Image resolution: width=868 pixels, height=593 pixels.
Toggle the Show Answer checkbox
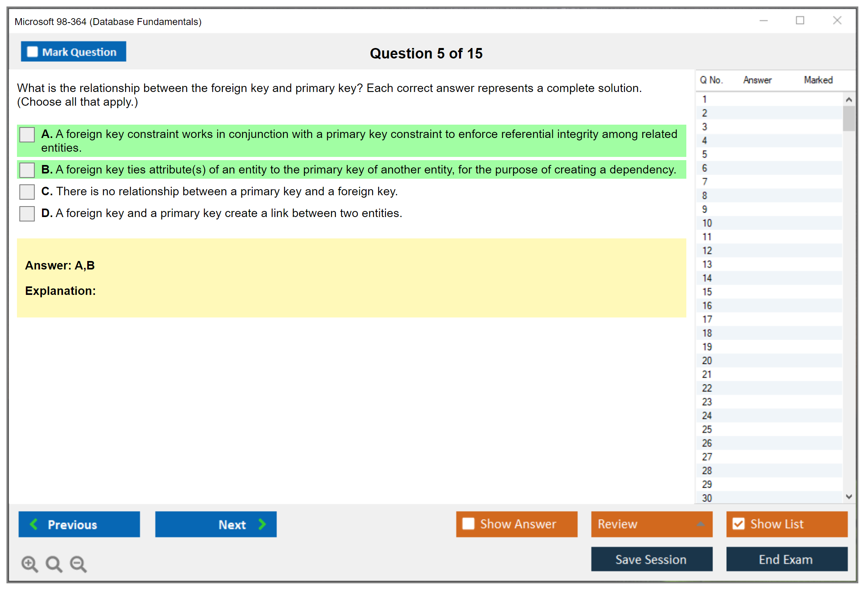468,524
